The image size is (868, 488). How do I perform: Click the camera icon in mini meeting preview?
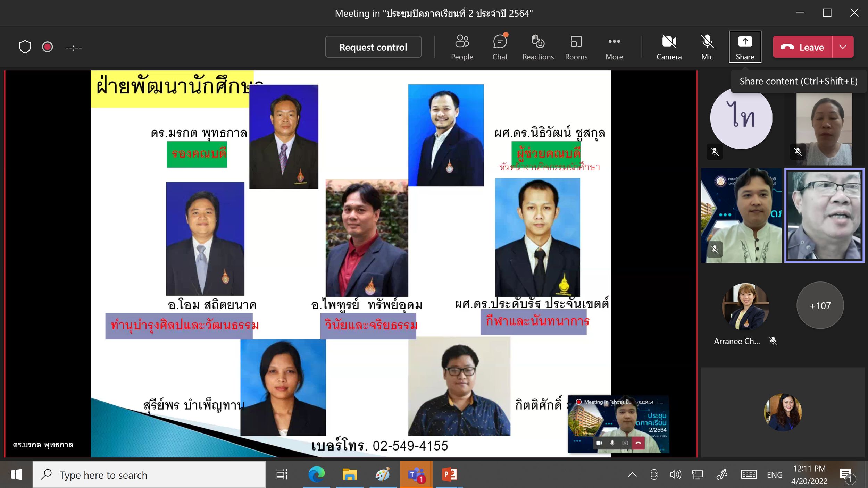pyautogui.click(x=599, y=443)
